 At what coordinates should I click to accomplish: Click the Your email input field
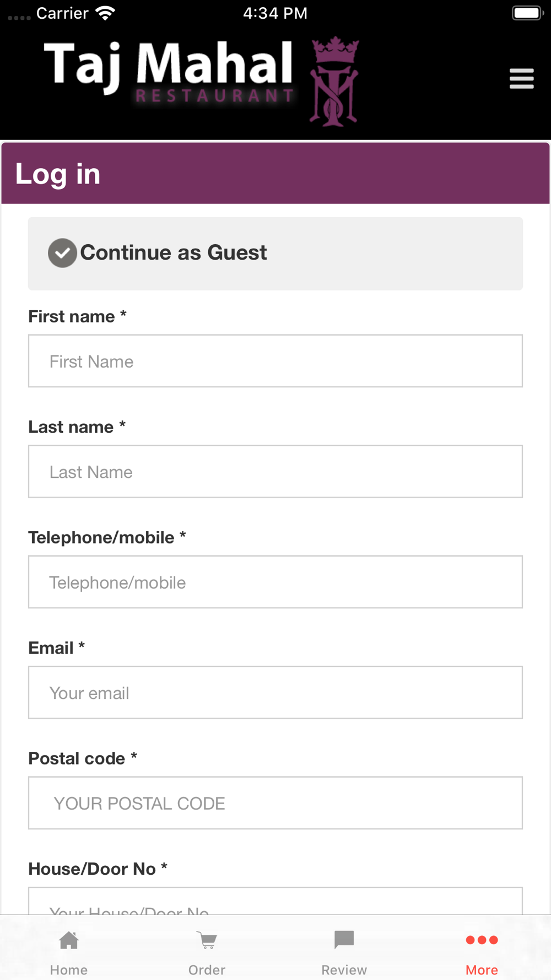275,692
